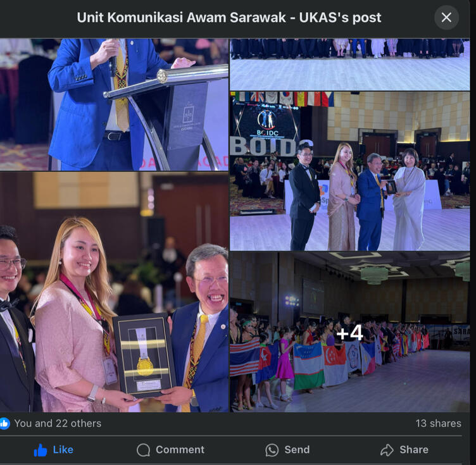
Task: Click the post title 'Unit Komunikasi Awam Sarawak - UKAS's post'
Action: tap(229, 17)
